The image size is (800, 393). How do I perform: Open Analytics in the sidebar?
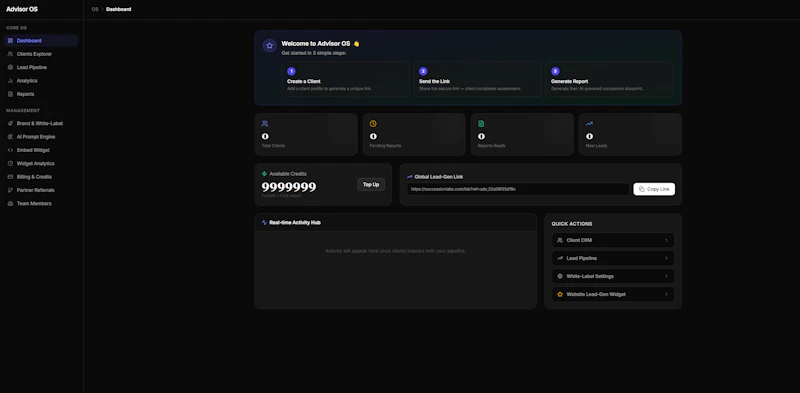[41, 81]
